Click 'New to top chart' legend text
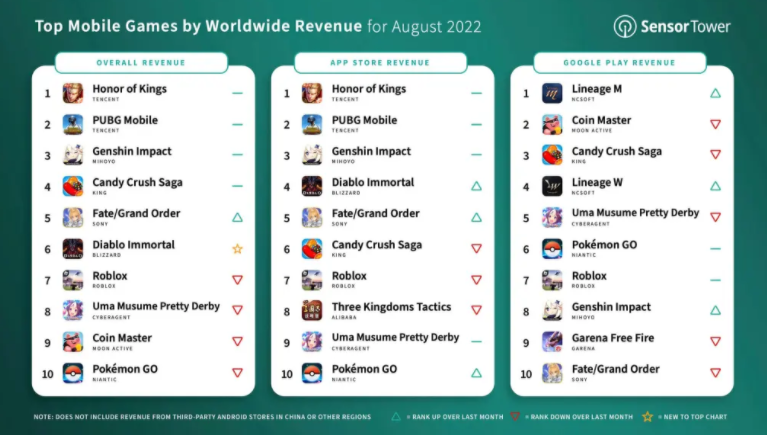The width and height of the screenshot is (767, 435). pos(695,417)
